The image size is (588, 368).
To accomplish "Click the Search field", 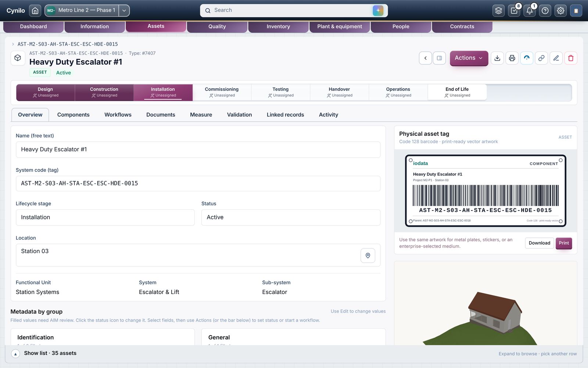I will click(294, 11).
